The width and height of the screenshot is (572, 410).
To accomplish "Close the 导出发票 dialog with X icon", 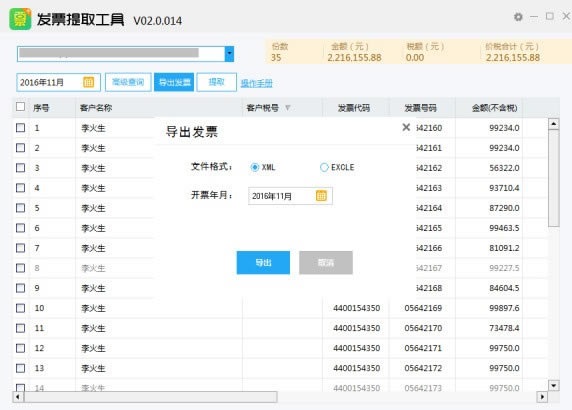I will [x=406, y=127].
